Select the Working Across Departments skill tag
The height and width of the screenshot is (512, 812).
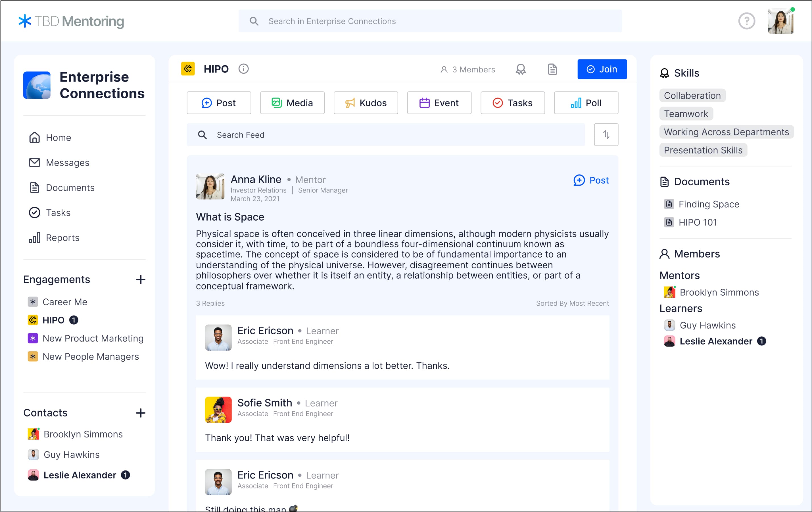[x=726, y=132]
